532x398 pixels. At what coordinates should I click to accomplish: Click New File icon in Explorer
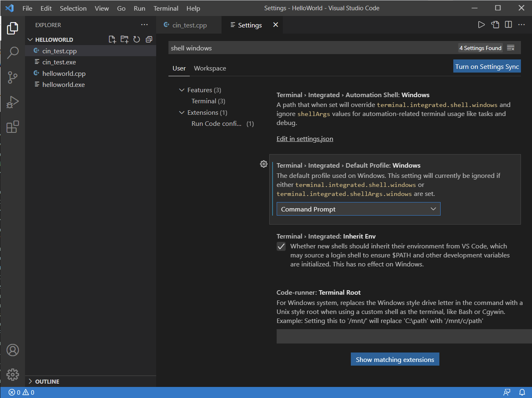point(112,39)
